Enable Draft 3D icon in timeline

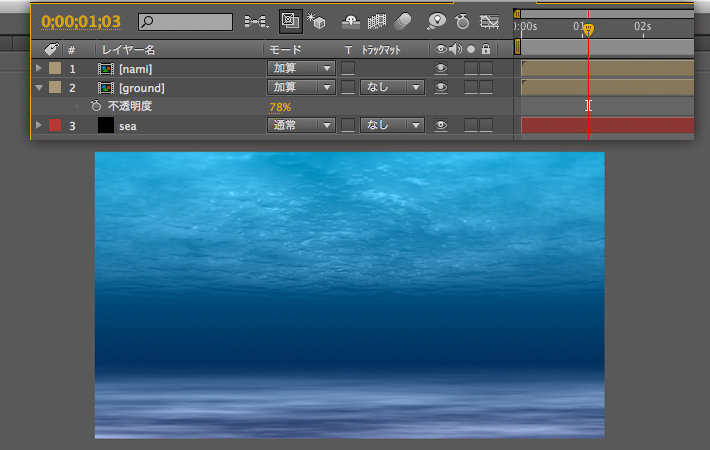(x=320, y=21)
